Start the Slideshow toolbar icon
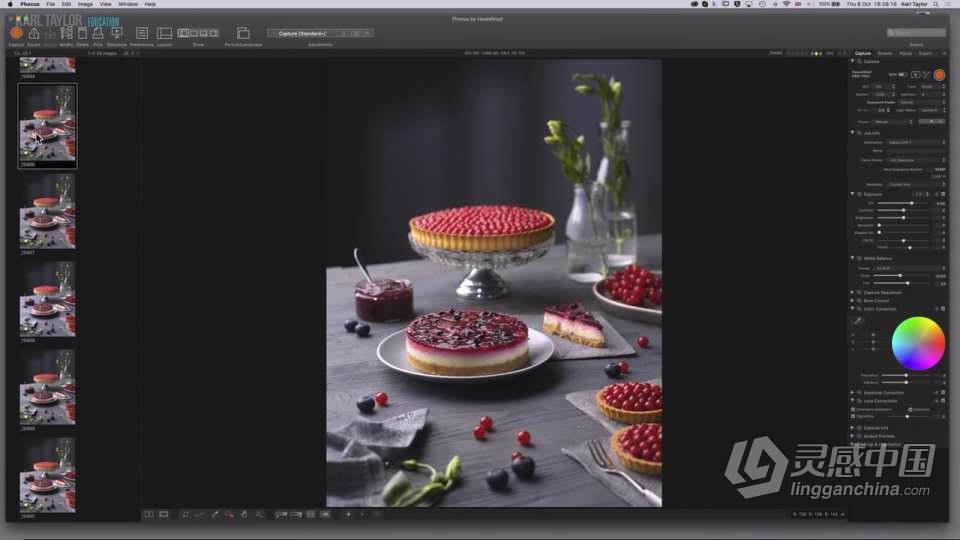The image size is (960, 540). pyautogui.click(x=116, y=33)
